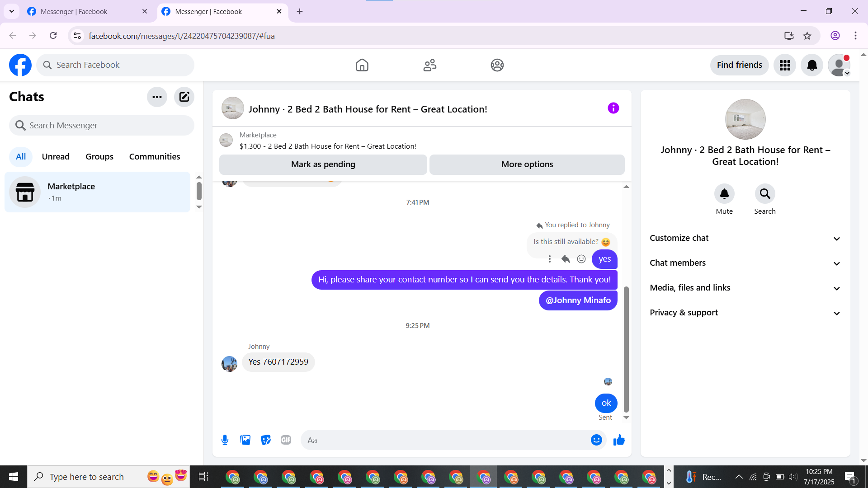
Task: Start a new message with compose icon
Action: tap(184, 97)
